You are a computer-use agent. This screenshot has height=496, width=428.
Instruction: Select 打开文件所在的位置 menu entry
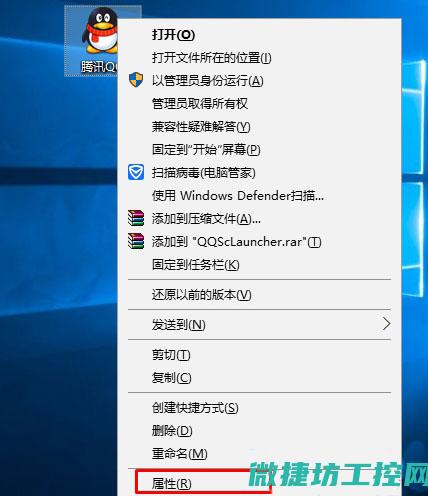point(212,58)
